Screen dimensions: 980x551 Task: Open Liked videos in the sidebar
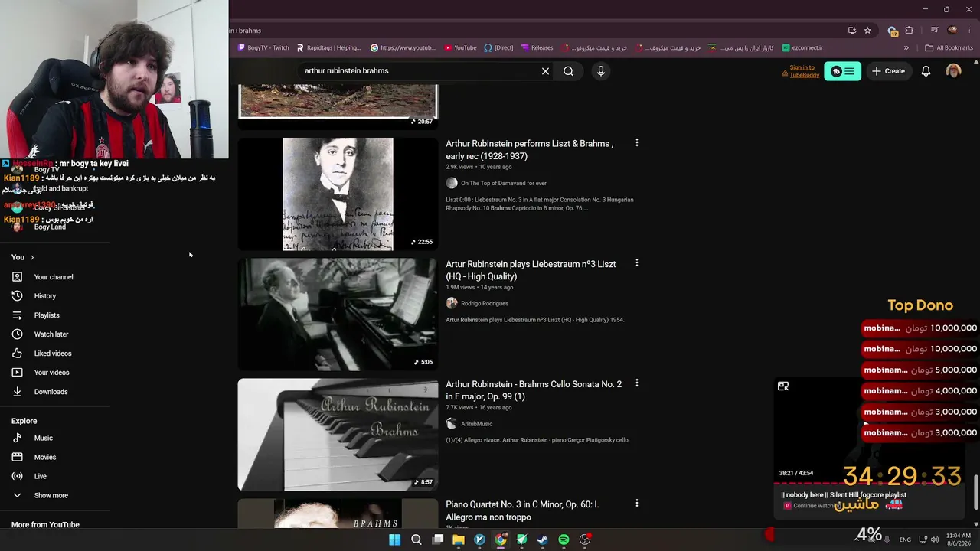[53, 354]
